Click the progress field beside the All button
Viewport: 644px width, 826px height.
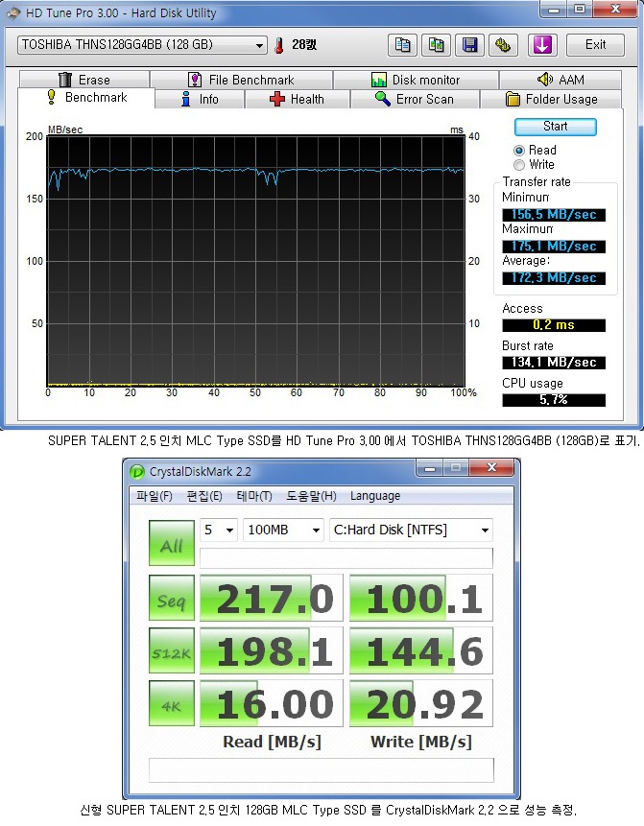point(346,558)
